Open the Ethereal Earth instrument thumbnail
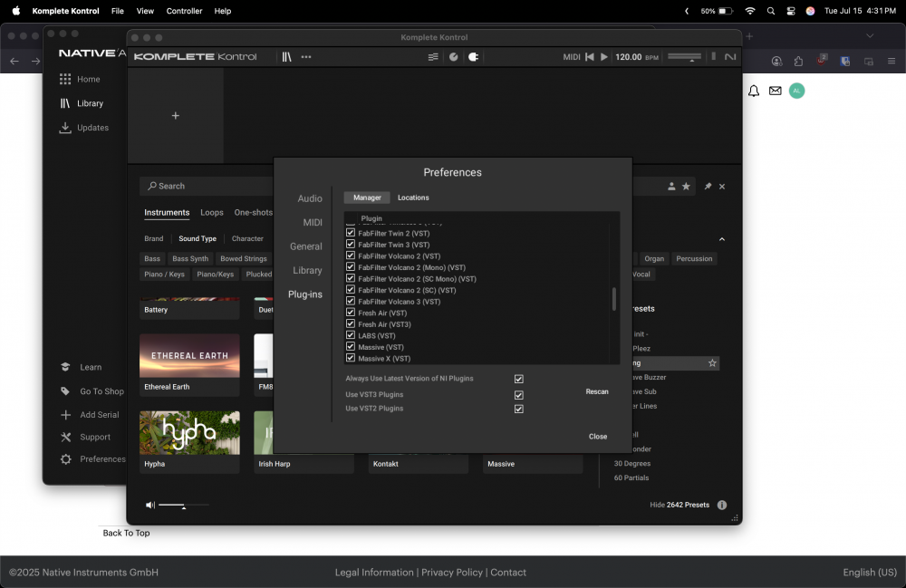Screen dimensions: 906x588 189,356
